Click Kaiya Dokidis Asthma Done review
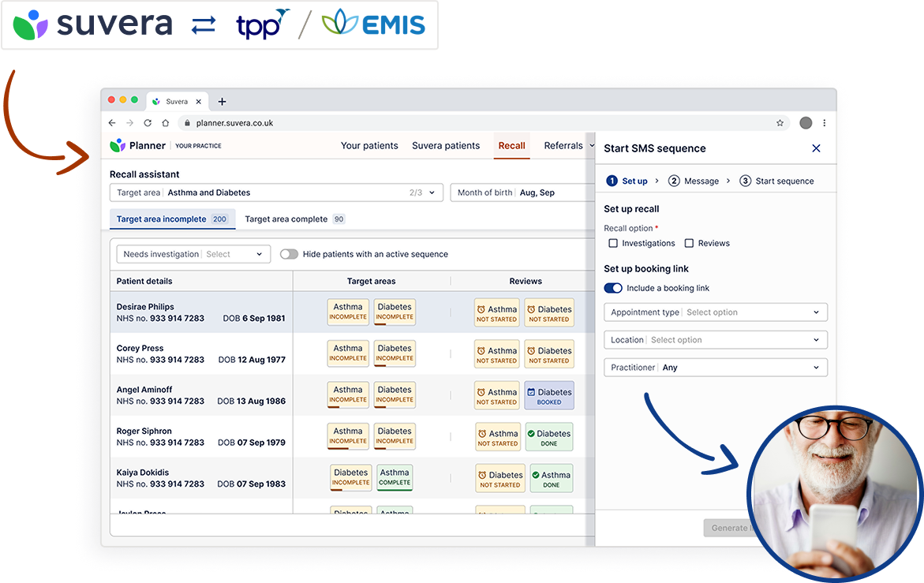 [x=552, y=479]
